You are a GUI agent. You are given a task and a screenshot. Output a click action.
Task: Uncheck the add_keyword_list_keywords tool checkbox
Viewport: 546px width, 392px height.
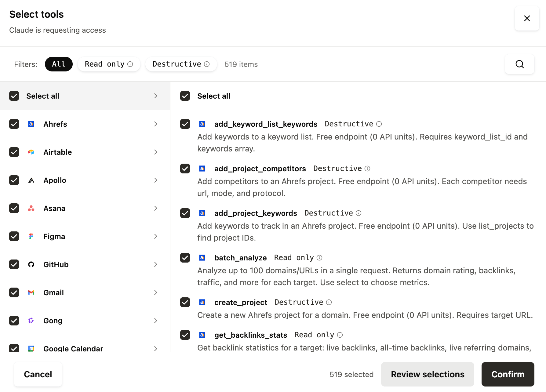[185, 124]
